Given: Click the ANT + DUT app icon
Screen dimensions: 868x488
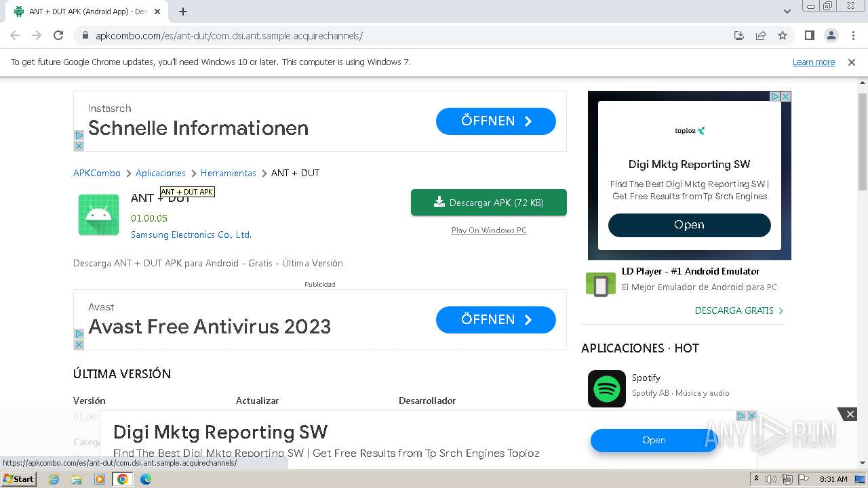Looking at the screenshot, I should pyautogui.click(x=99, y=215).
